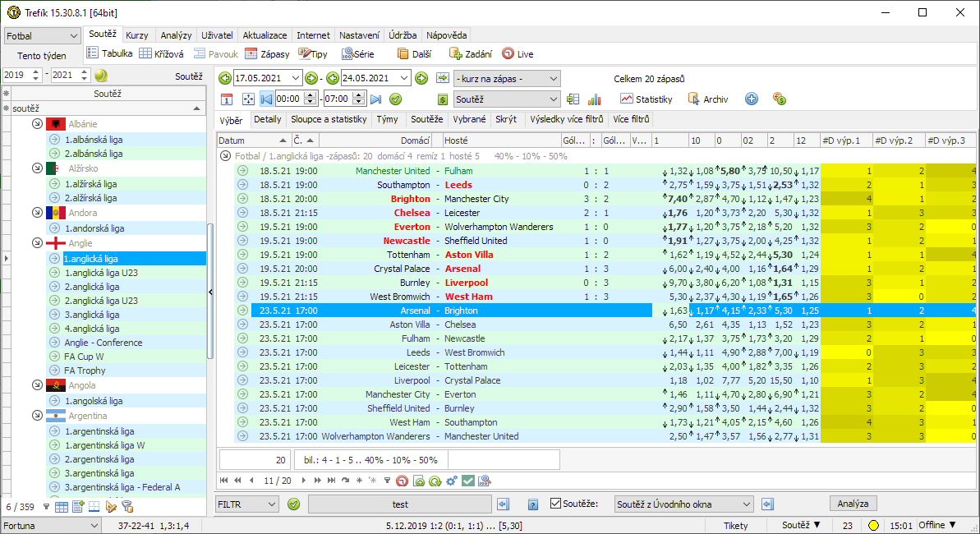Click the green checkmark next to time range
Image resolution: width=980 pixels, height=534 pixels.
click(395, 99)
